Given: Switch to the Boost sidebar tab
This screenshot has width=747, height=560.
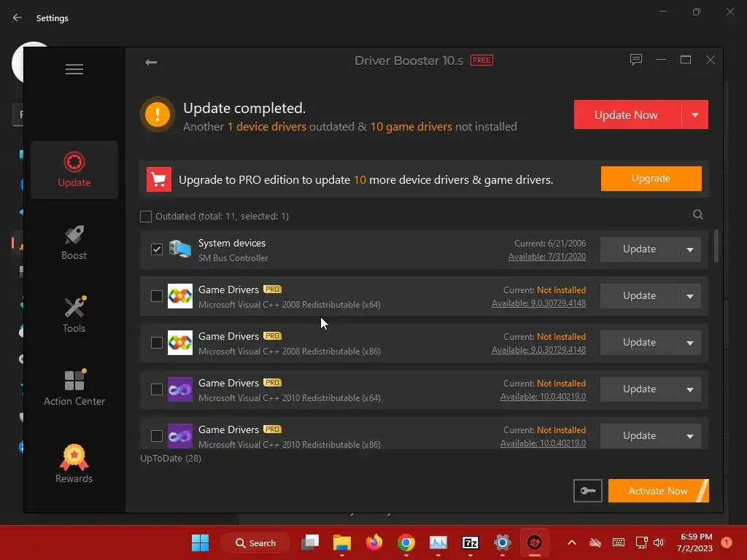Looking at the screenshot, I should click(x=74, y=242).
